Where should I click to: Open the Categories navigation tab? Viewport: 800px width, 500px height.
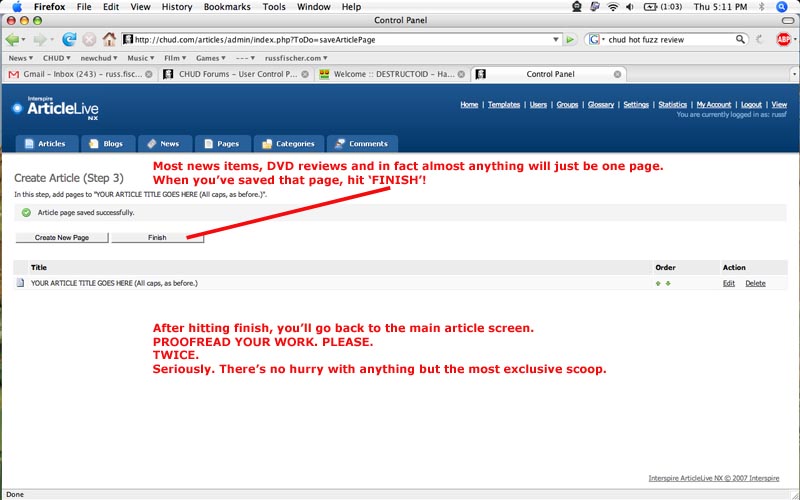(290, 143)
